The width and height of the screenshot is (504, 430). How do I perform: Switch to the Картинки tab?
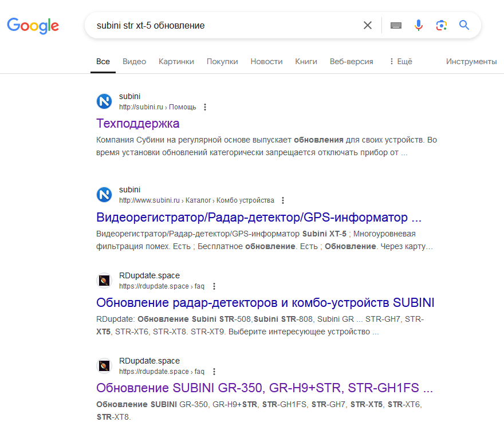click(176, 61)
